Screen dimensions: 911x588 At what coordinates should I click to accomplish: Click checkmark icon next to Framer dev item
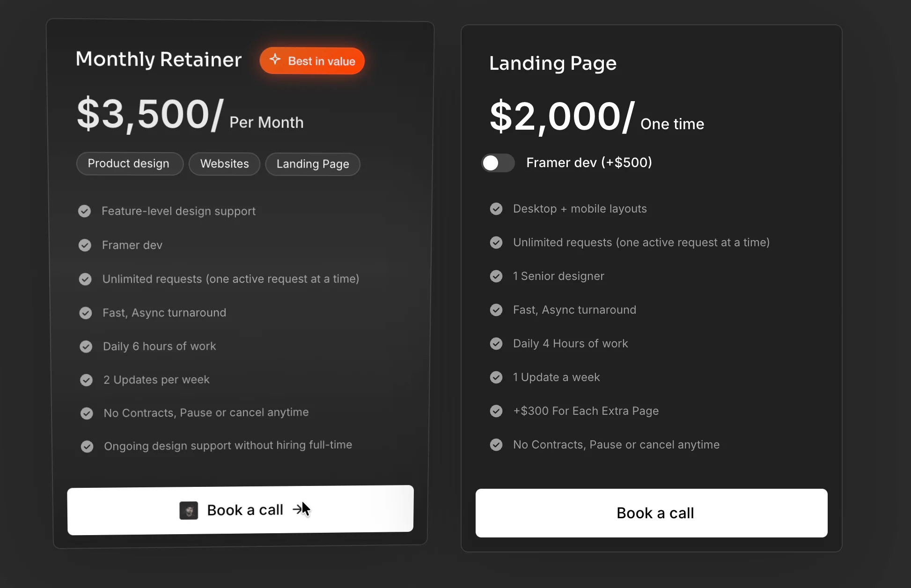(85, 245)
